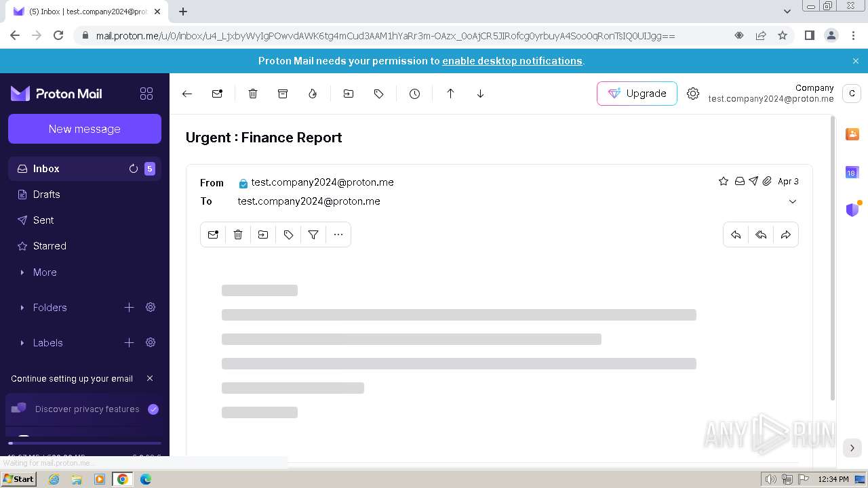
Task: Forward the message
Action: [x=786, y=235]
